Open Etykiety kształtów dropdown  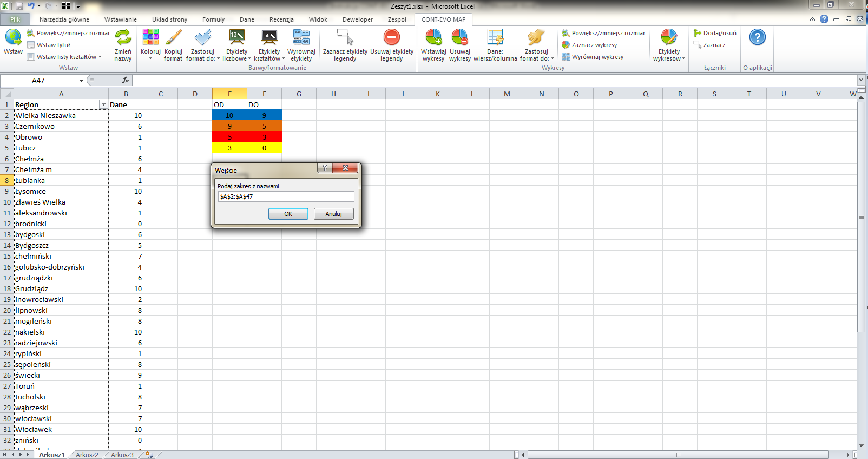[x=269, y=45]
